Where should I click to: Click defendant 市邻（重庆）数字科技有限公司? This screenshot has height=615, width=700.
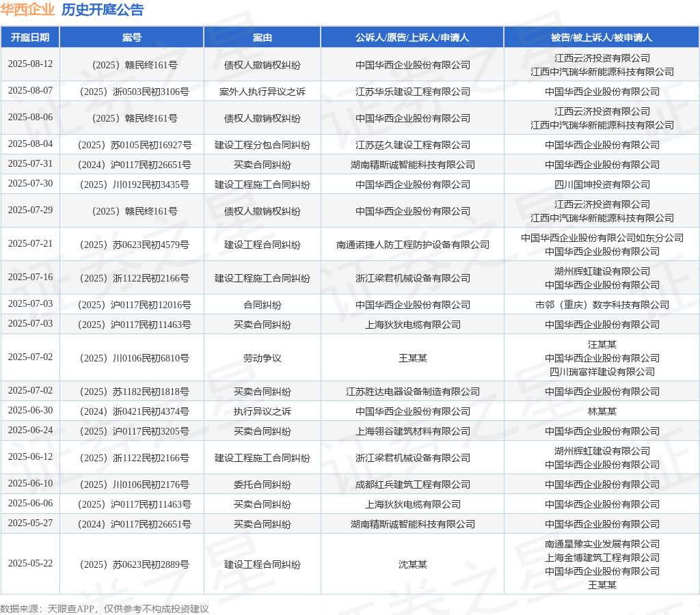pyautogui.click(x=602, y=305)
